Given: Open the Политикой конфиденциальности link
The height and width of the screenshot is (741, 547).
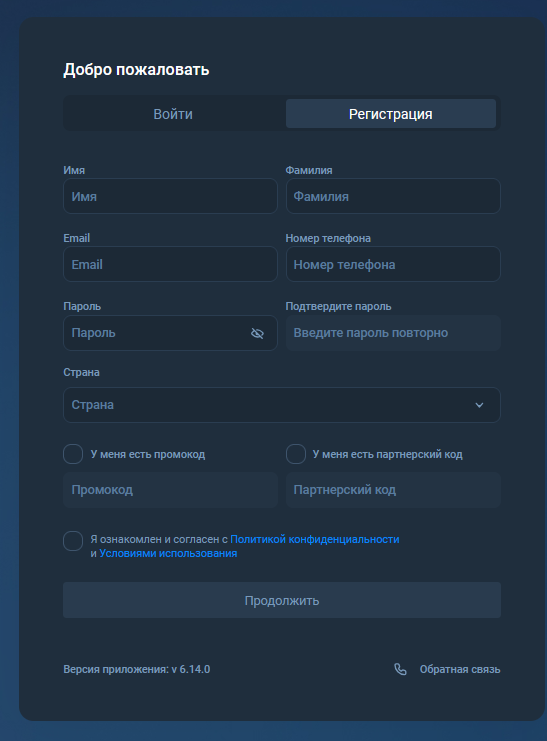Looking at the screenshot, I should coord(314,539).
